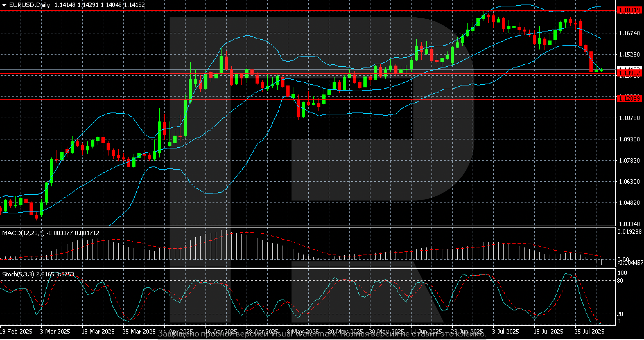The height and width of the screenshot is (340, 644).
Task: Click the Stochastic 20 level scale value
Action: point(620,314)
